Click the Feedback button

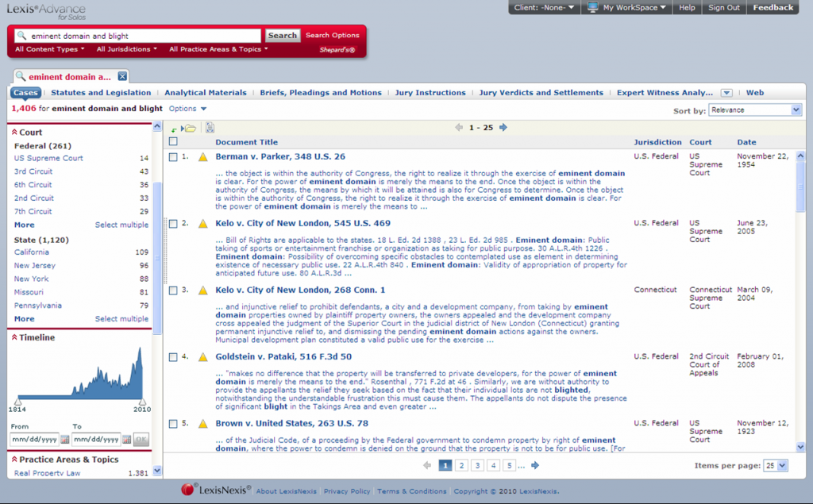pyautogui.click(x=773, y=7)
